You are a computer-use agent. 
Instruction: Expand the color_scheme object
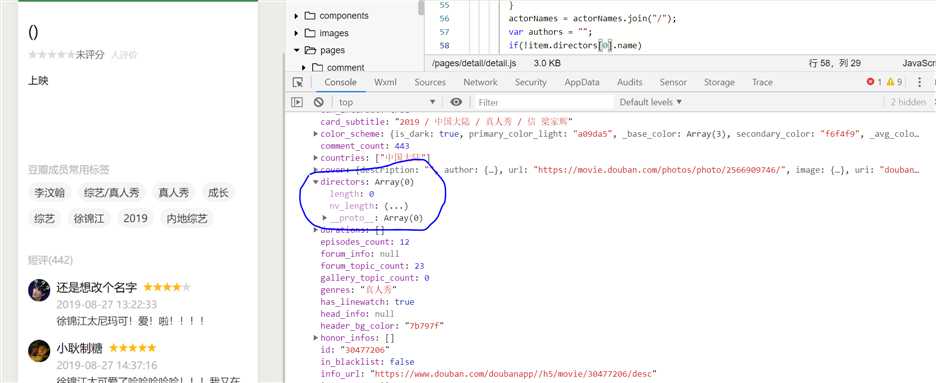pyautogui.click(x=316, y=134)
